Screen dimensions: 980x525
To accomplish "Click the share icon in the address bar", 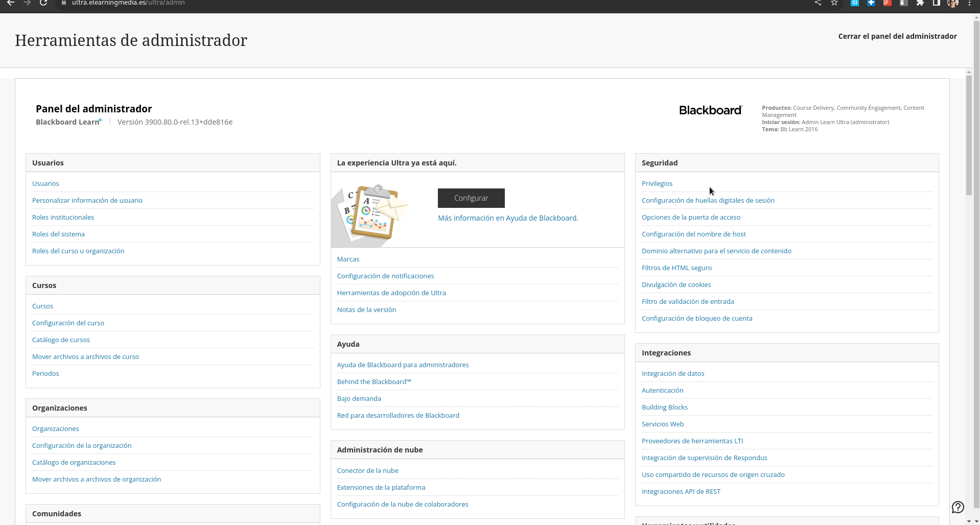I will [818, 3].
